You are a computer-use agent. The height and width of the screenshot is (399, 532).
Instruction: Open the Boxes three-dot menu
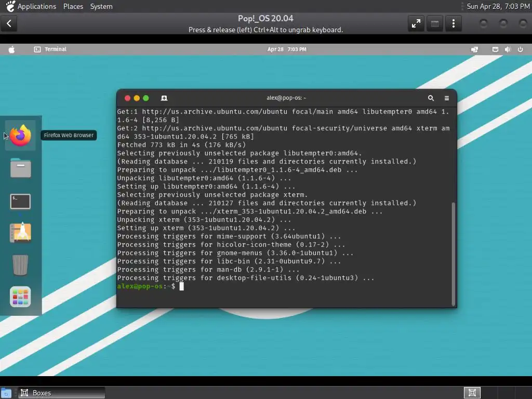click(x=453, y=23)
